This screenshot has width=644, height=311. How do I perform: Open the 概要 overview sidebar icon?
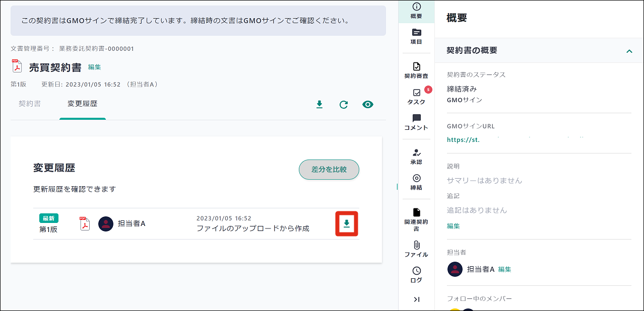(x=416, y=11)
